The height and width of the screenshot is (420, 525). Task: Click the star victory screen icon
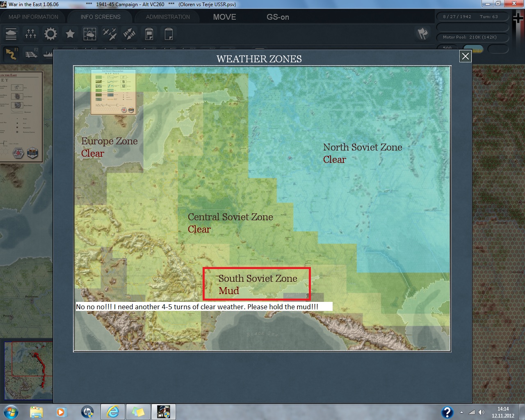pos(70,34)
